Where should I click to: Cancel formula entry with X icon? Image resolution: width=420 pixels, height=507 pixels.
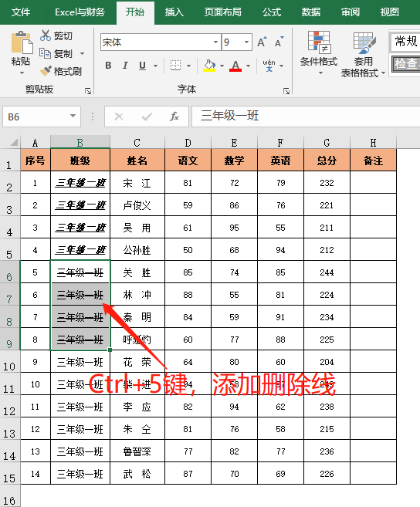coord(119,117)
